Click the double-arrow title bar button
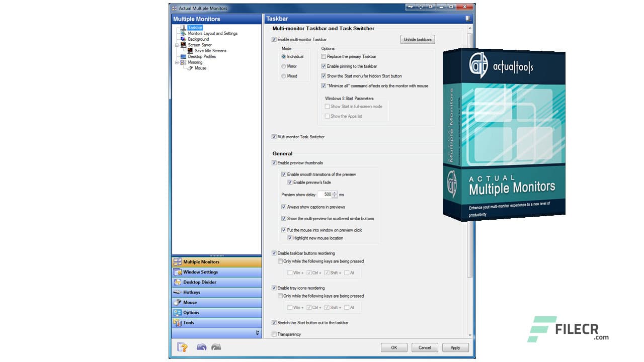 coord(411,7)
